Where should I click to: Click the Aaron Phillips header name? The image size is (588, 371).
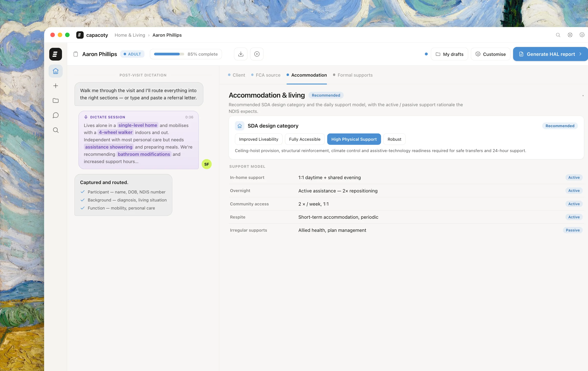(x=100, y=54)
